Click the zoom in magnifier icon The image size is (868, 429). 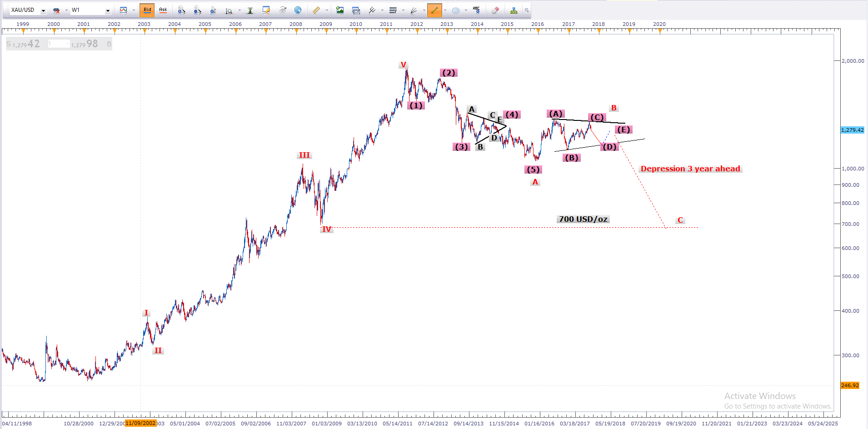[181, 10]
